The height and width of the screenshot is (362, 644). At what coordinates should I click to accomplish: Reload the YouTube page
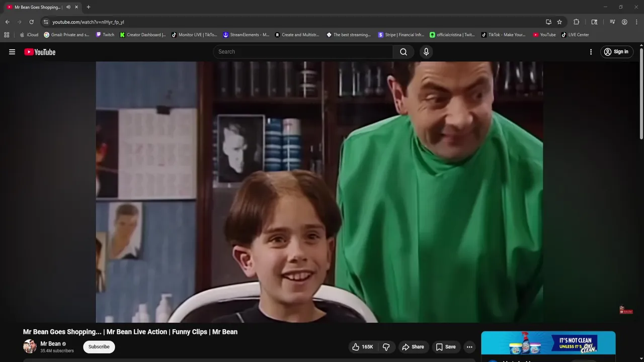pos(31,22)
